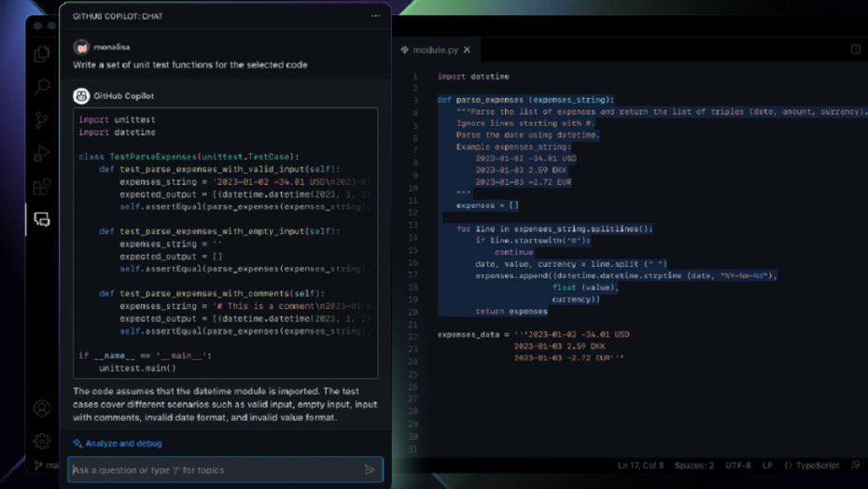Screen dimensions: 868x489
Task: Click the 'def parse_expenses' line in editor
Action: click(x=525, y=100)
